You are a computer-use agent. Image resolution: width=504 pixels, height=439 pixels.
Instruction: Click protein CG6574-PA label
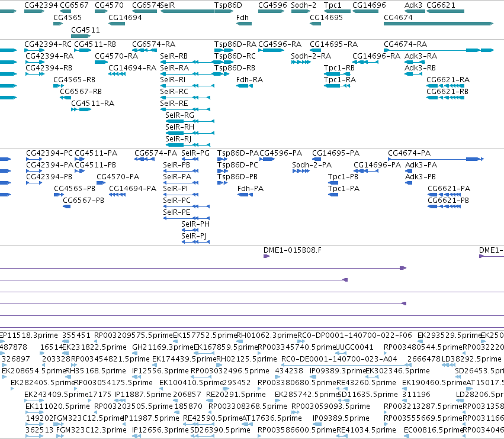(156, 153)
